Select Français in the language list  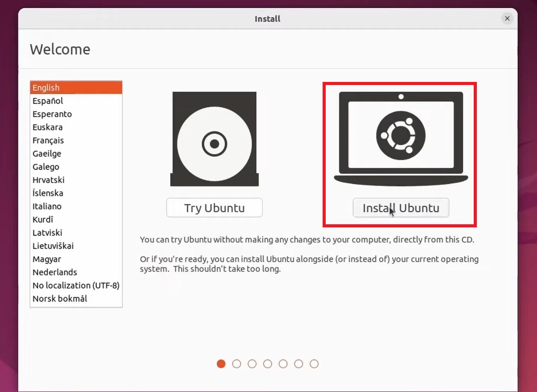(x=76, y=140)
